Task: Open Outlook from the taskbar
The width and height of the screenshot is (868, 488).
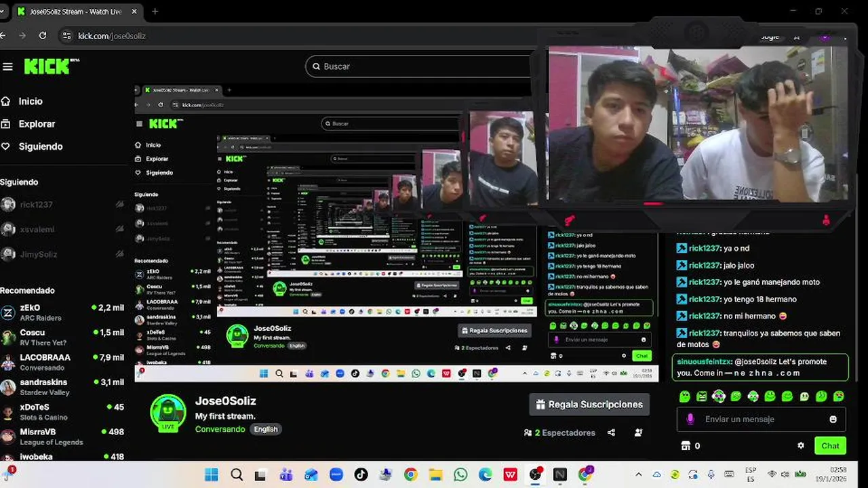Action: 311,474
